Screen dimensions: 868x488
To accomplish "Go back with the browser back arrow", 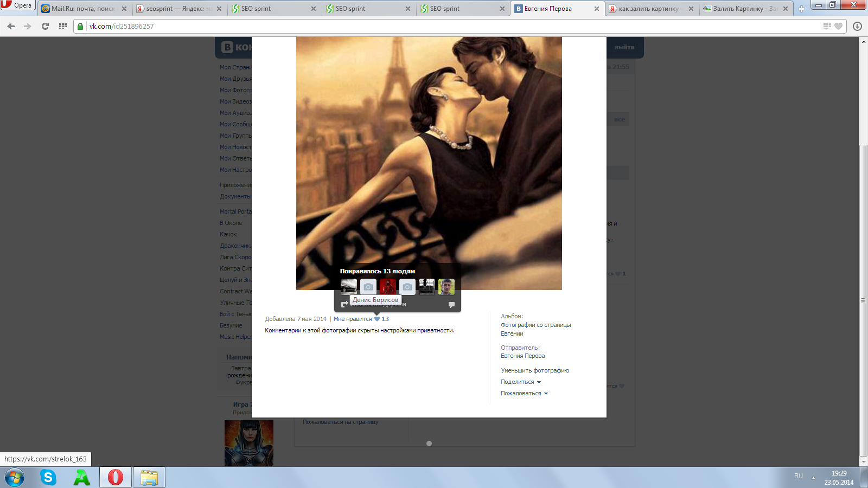I will pos(11,26).
